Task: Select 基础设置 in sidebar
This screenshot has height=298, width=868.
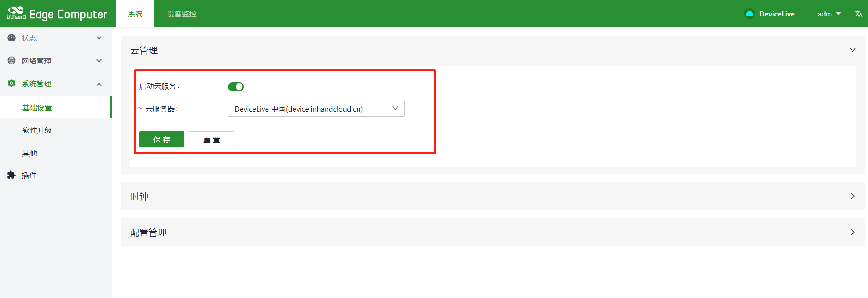Action: pyautogui.click(x=56, y=107)
